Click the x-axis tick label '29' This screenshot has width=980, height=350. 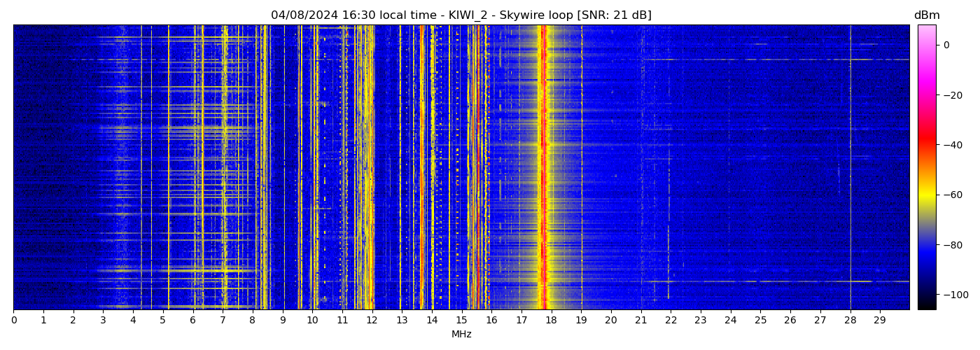tap(880, 320)
